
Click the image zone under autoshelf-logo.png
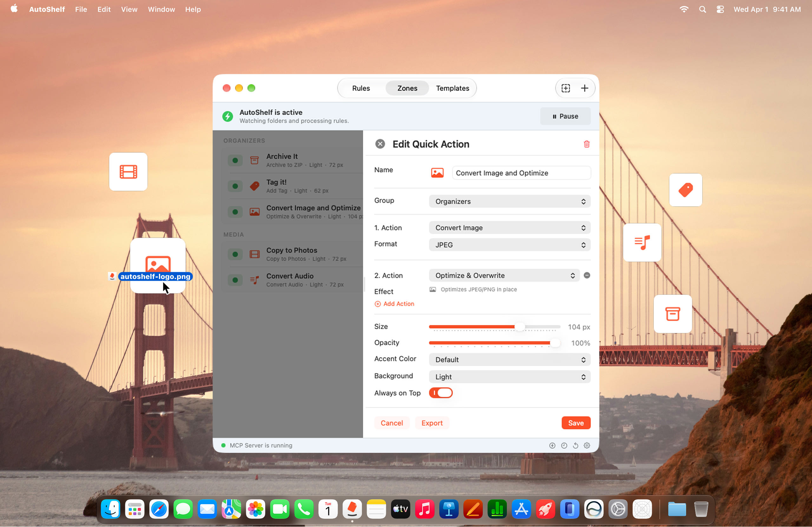click(158, 265)
